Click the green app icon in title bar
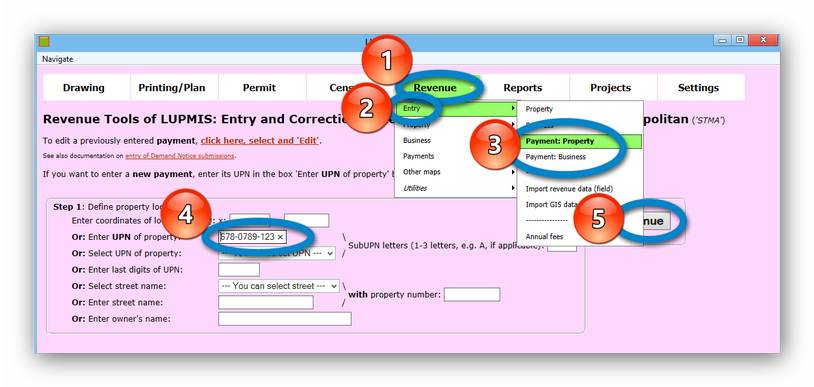The width and height of the screenshot is (814, 387). pyautogui.click(x=44, y=42)
